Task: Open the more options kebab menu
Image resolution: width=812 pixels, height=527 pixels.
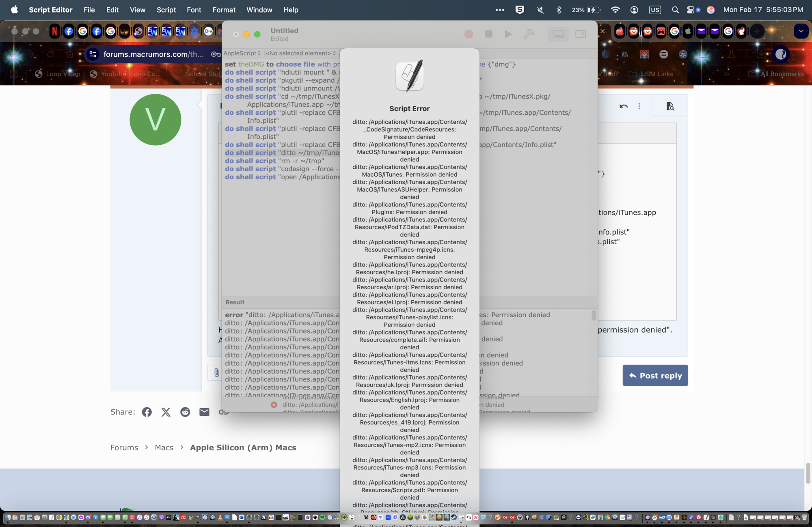Action: [x=639, y=106]
